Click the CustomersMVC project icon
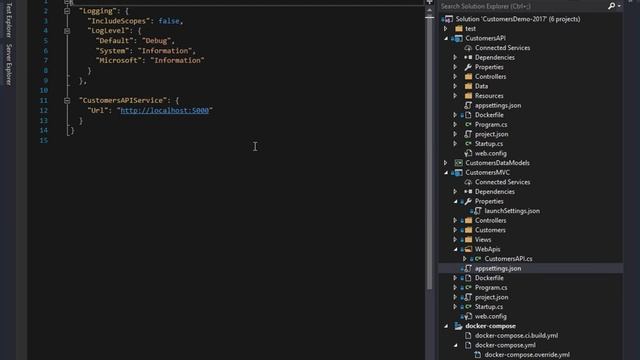640x360 pixels. [458, 173]
